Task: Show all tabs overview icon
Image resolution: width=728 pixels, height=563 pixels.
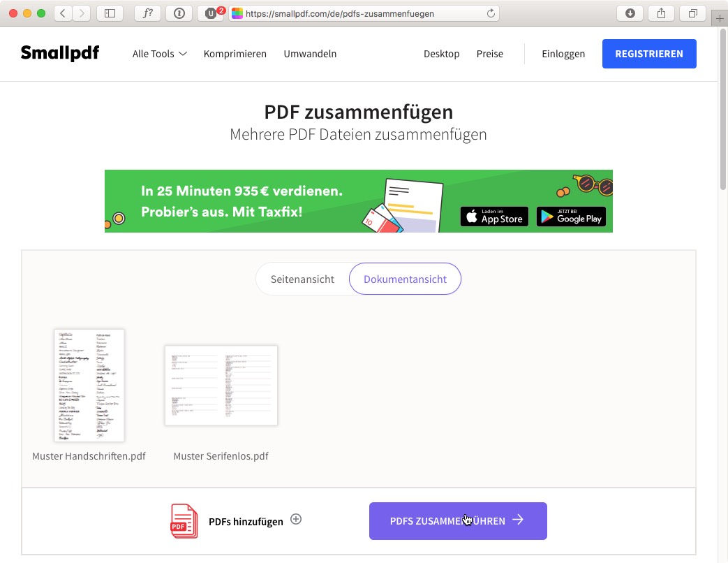Action: [692, 13]
